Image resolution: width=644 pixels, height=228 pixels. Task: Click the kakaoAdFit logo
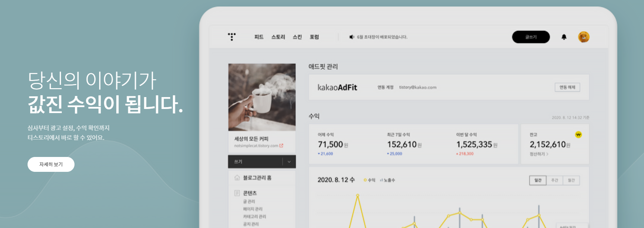click(337, 87)
